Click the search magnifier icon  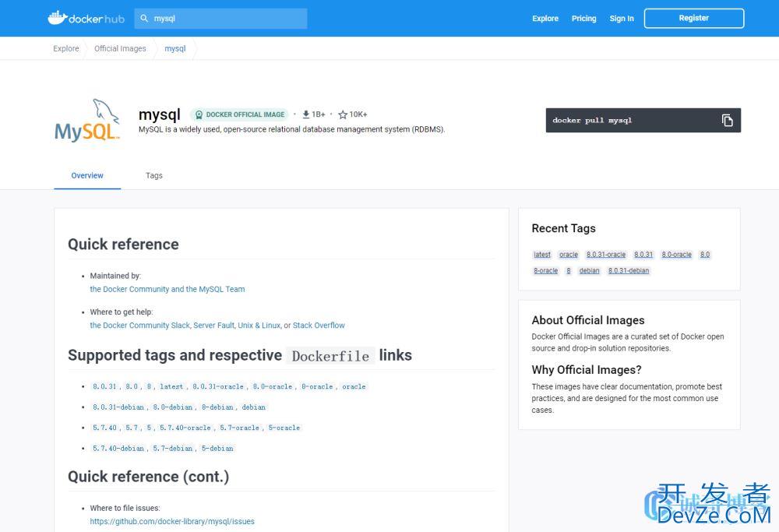coord(144,19)
